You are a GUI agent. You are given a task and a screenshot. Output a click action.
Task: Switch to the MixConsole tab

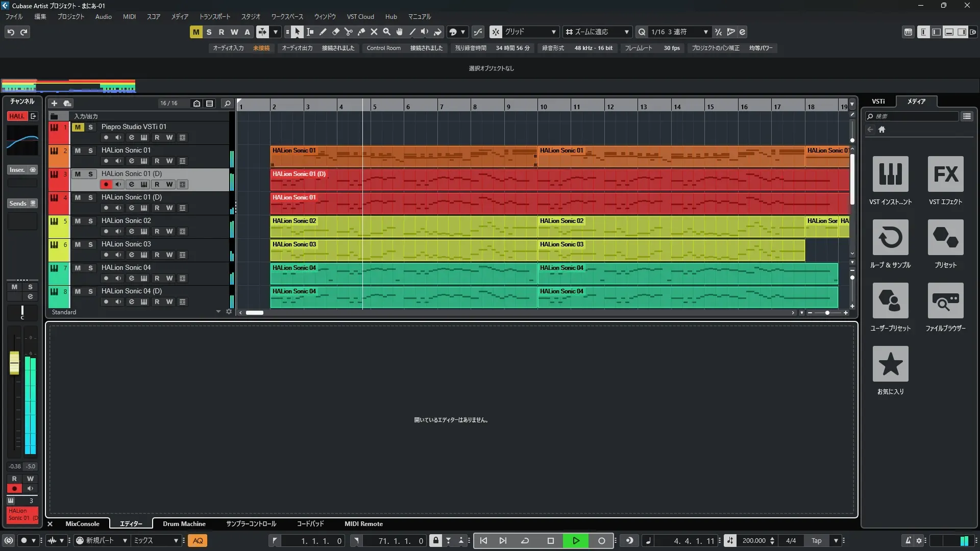pos(82,524)
